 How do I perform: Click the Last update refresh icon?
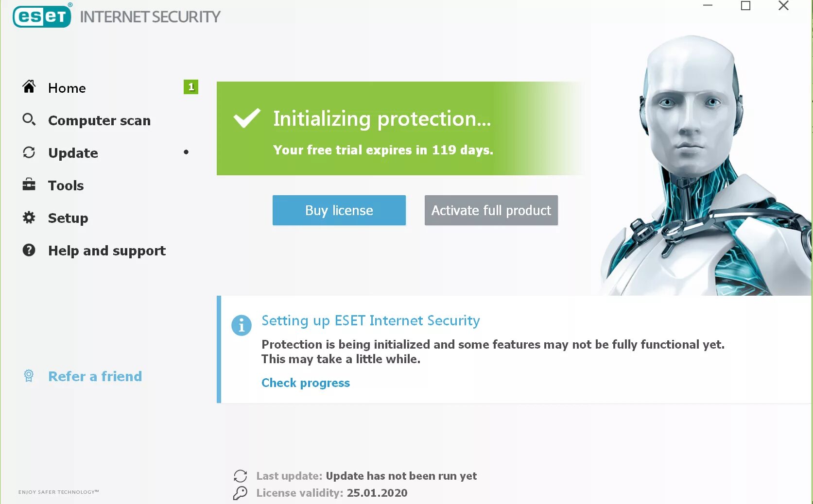coord(241,476)
